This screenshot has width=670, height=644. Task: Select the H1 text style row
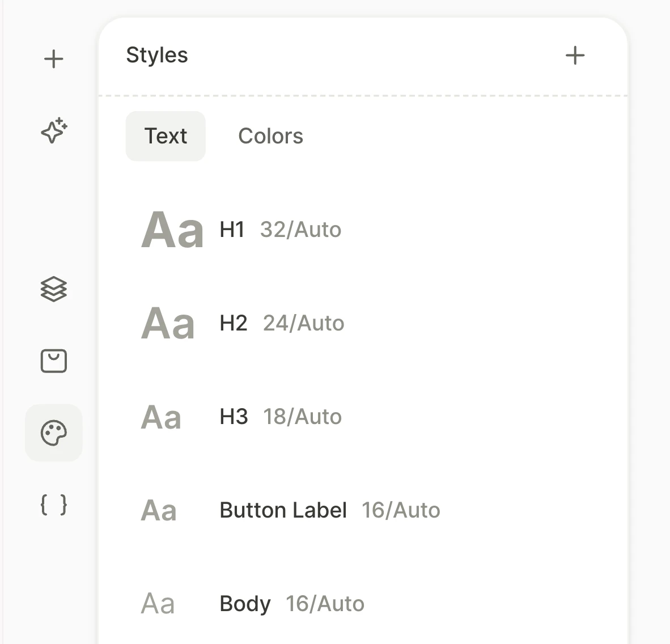pyautogui.click(x=363, y=230)
